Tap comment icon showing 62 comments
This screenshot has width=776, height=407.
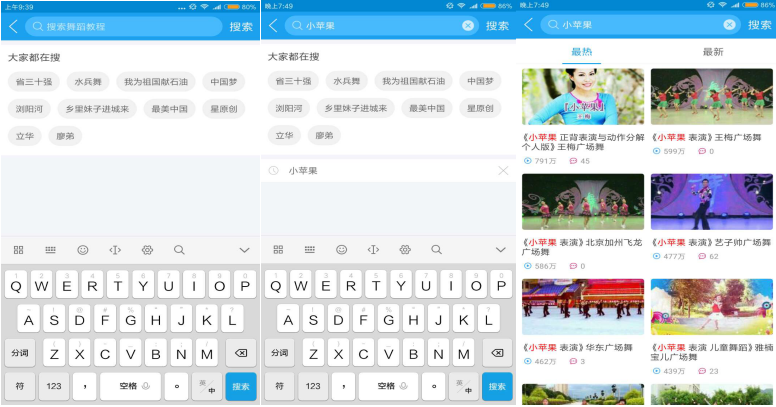click(702, 256)
